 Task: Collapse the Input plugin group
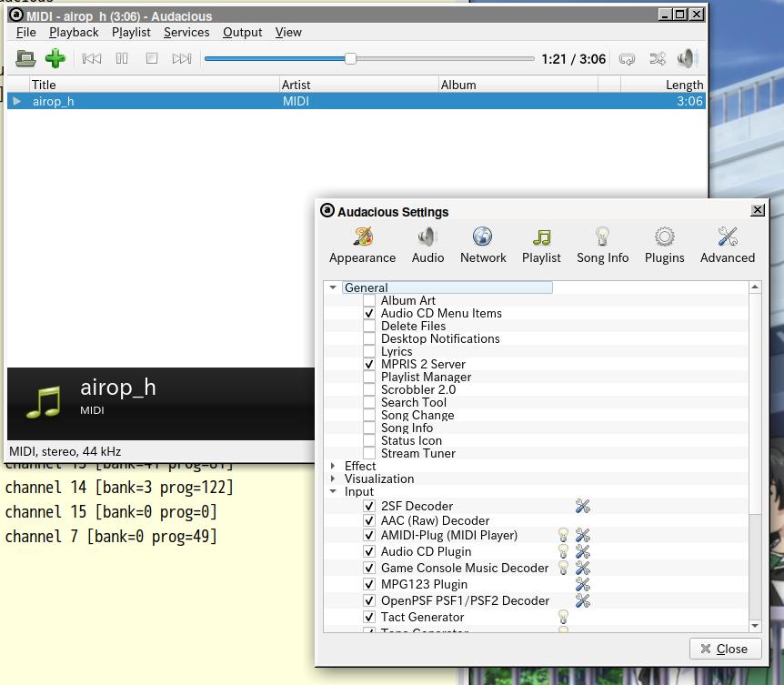tap(333, 491)
